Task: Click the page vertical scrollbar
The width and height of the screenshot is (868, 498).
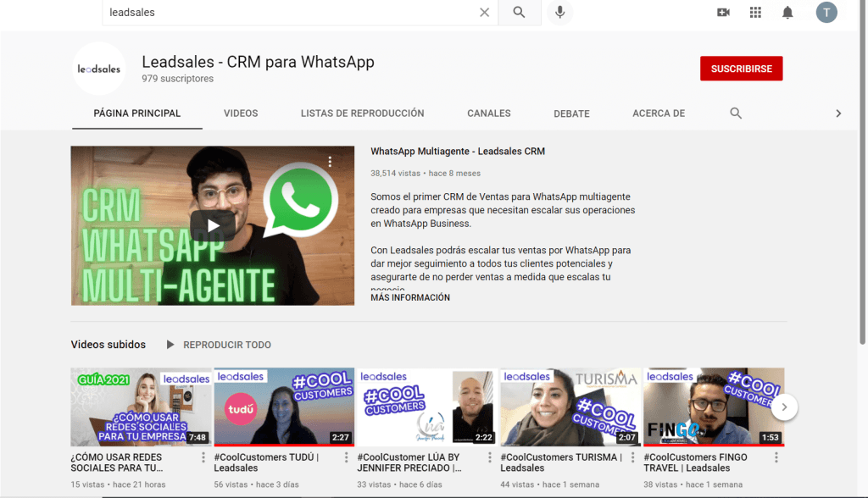Action: (x=862, y=172)
